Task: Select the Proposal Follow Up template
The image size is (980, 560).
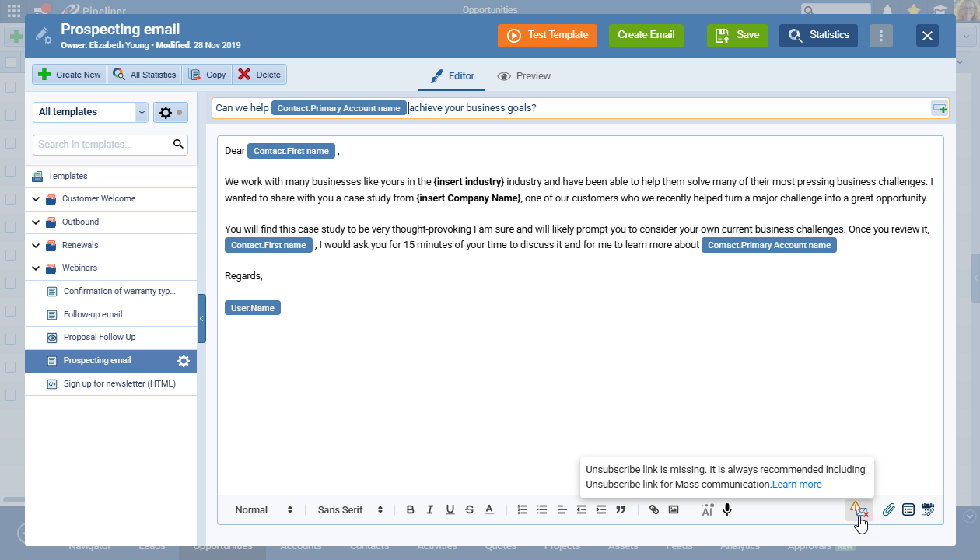Action: [100, 338]
